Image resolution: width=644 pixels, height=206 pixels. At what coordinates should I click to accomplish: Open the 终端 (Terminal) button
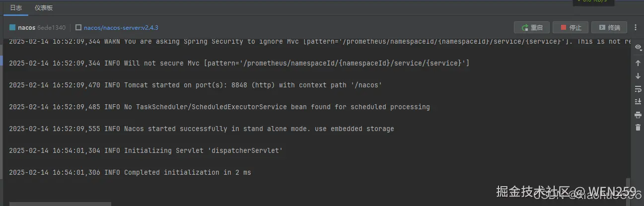609,27
